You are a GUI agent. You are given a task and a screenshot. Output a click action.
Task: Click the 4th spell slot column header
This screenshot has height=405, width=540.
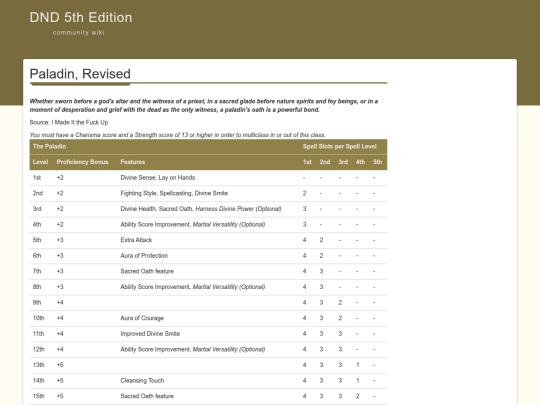pyautogui.click(x=360, y=162)
